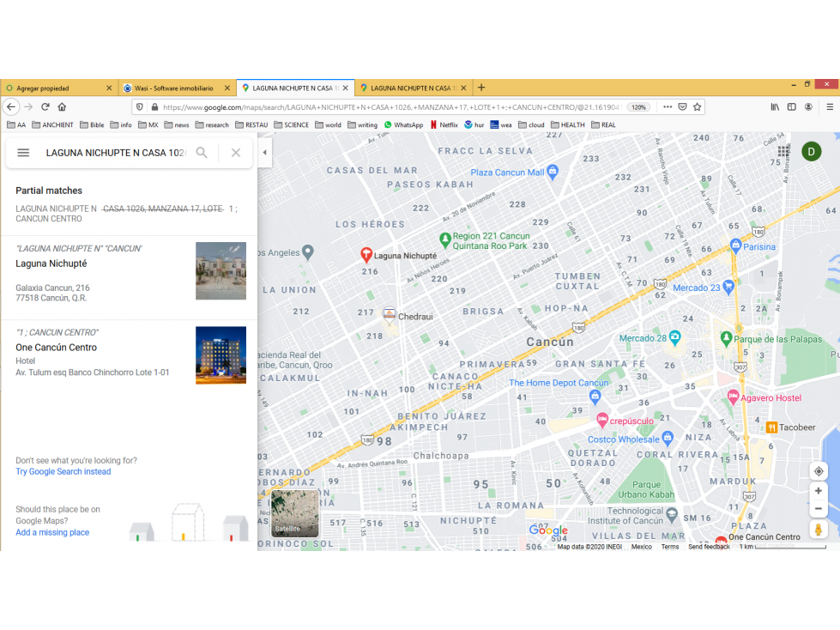
Task: Click the Parque de las Palapas pin
Action: tap(727, 338)
